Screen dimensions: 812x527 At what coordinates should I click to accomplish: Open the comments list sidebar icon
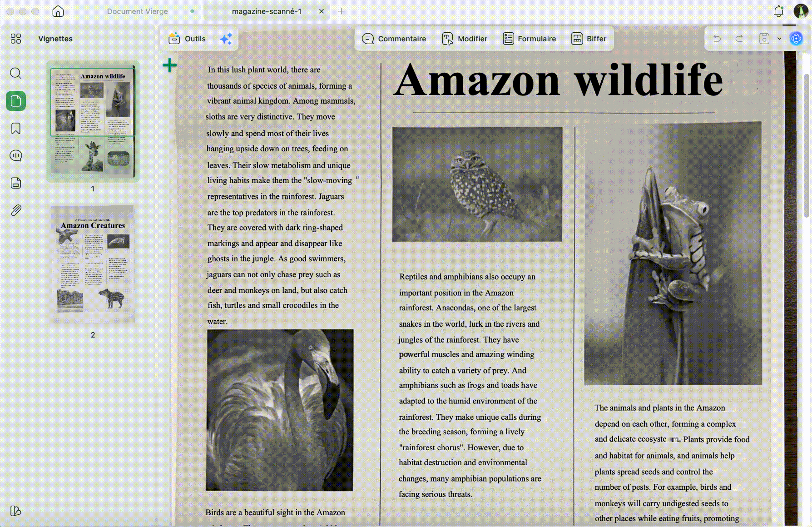(x=16, y=156)
